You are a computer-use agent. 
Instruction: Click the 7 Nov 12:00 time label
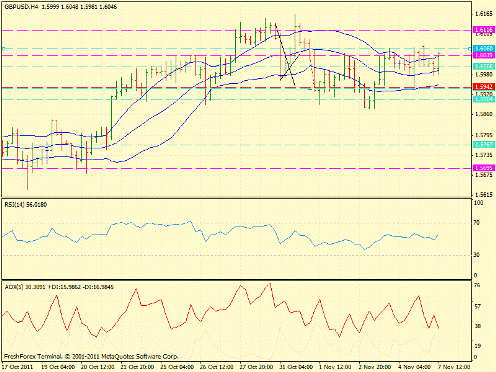tap(455, 367)
